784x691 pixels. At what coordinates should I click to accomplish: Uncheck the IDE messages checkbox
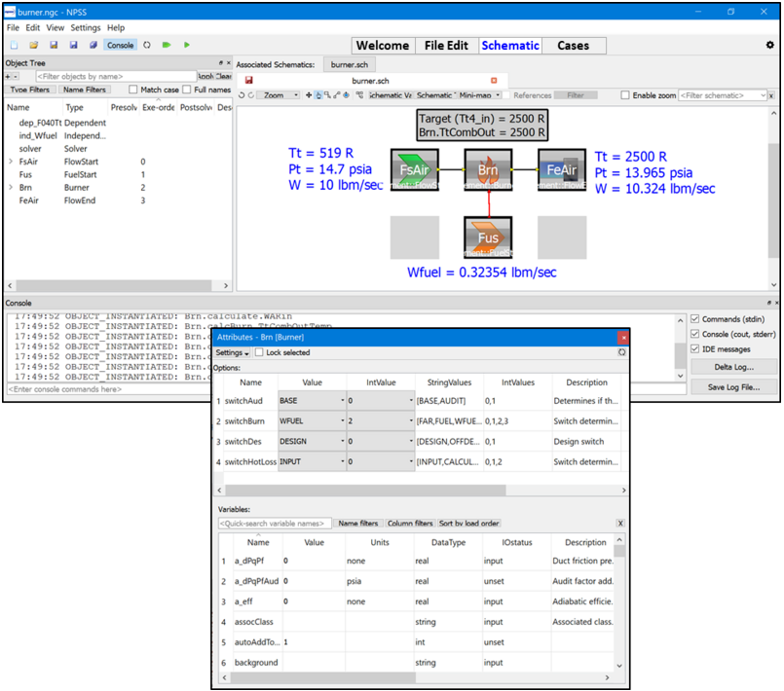[x=693, y=348]
